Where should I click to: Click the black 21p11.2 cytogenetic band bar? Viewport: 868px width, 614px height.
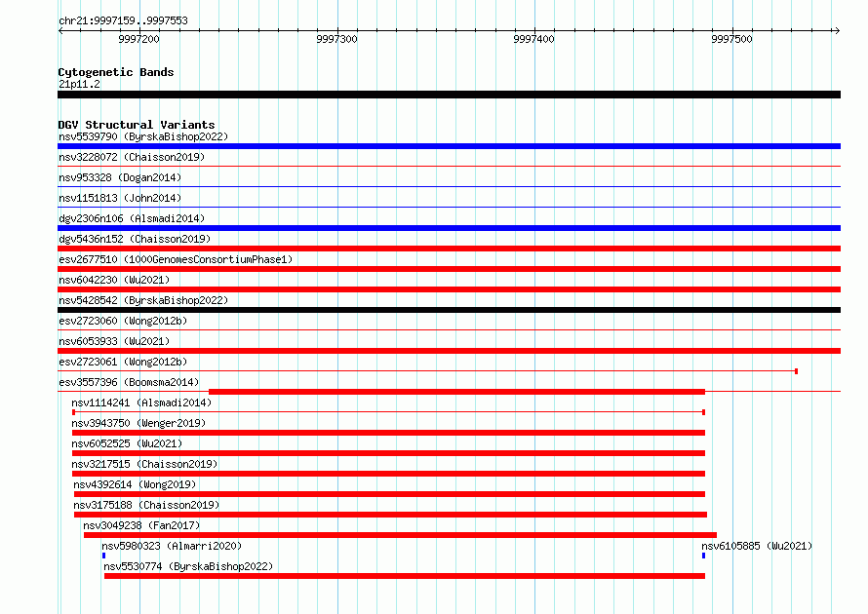(449, 95)
